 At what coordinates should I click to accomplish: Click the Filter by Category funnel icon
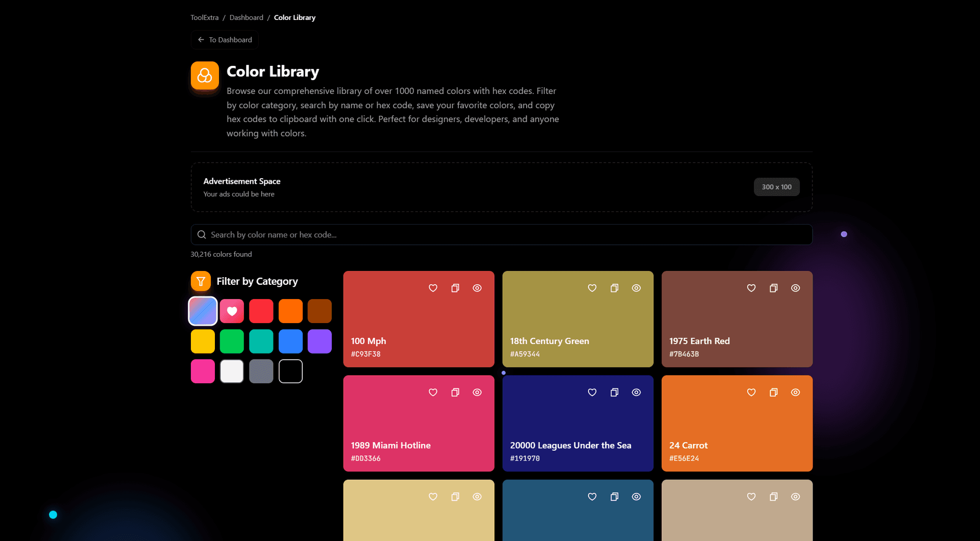(x=201, y=281)
